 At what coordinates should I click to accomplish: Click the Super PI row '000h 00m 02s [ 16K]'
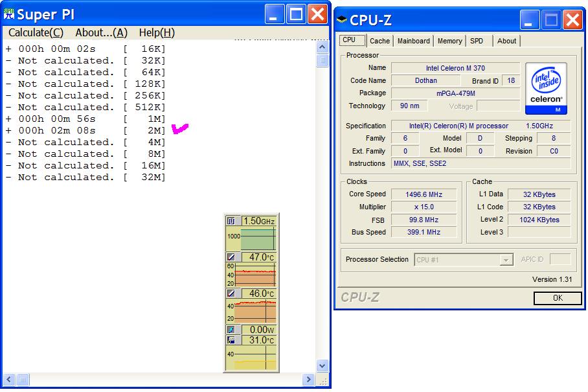point(85,49)
